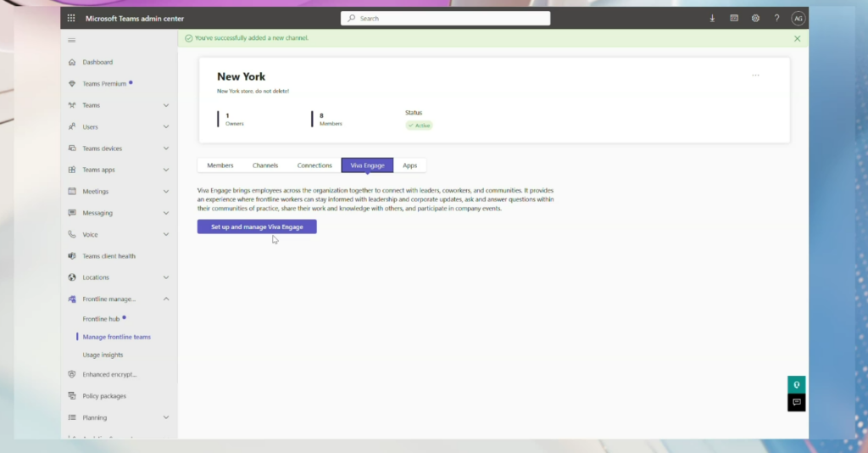
Task: Dismiss the success notification banner
Action: (797, 38)
